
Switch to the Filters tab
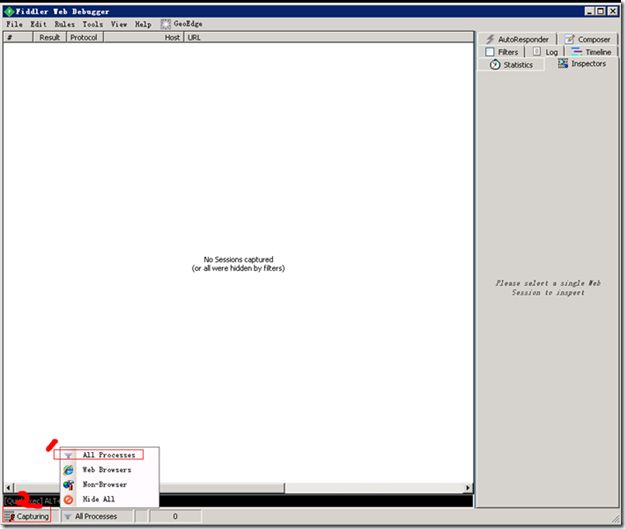[x=502, y=52]
